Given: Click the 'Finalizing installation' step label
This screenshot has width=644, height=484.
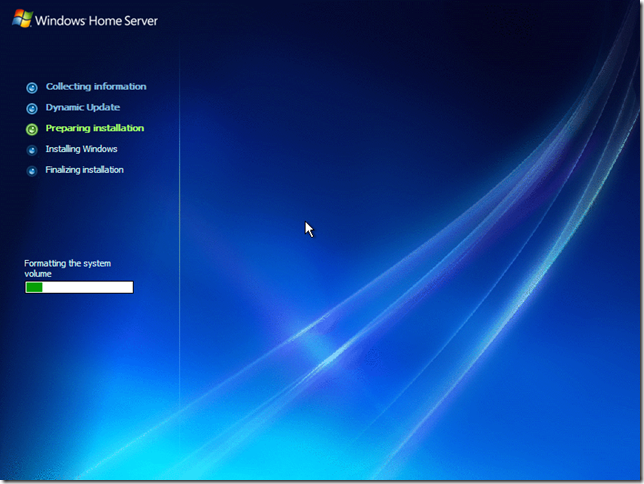Looking at the screenshot, I should pos(85,170).
